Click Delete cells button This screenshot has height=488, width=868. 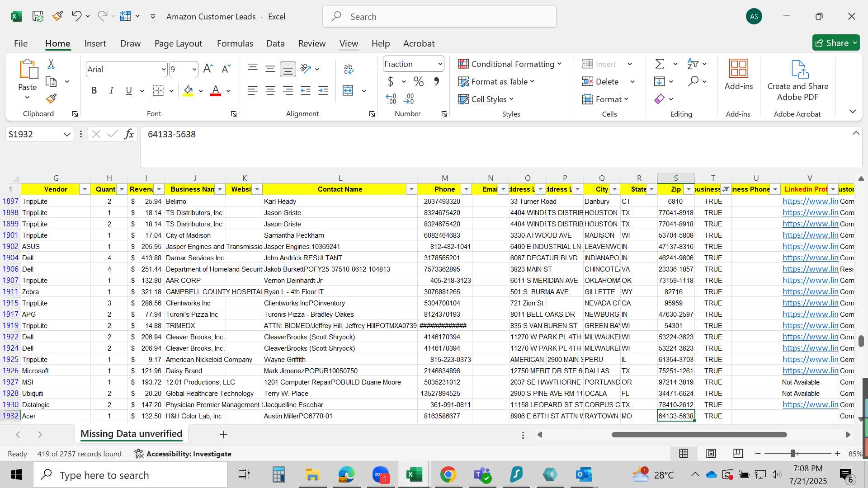click(600, 82)
